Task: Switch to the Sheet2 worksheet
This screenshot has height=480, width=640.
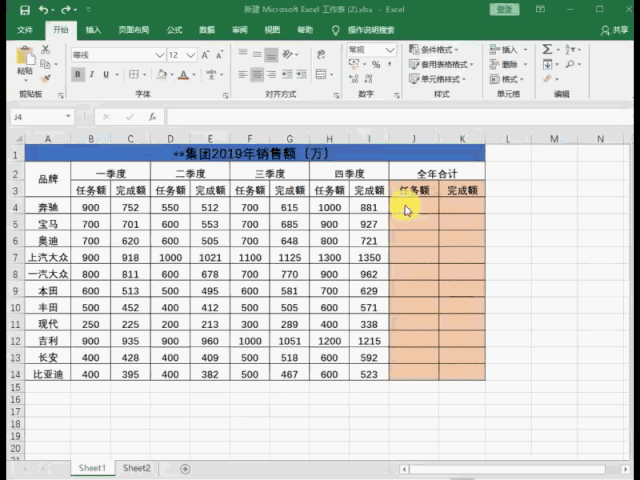Action: (x=136, y=468)
